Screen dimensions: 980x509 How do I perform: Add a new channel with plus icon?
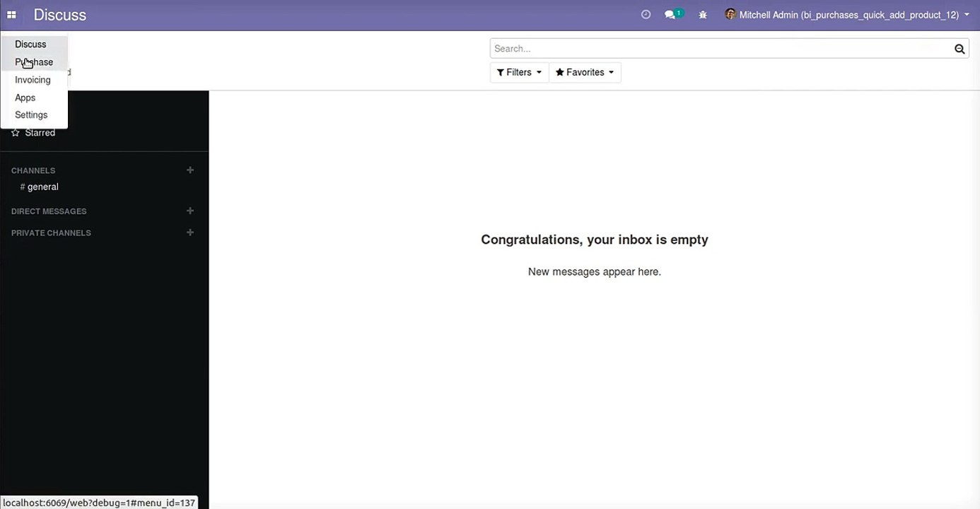click(189, 170)
